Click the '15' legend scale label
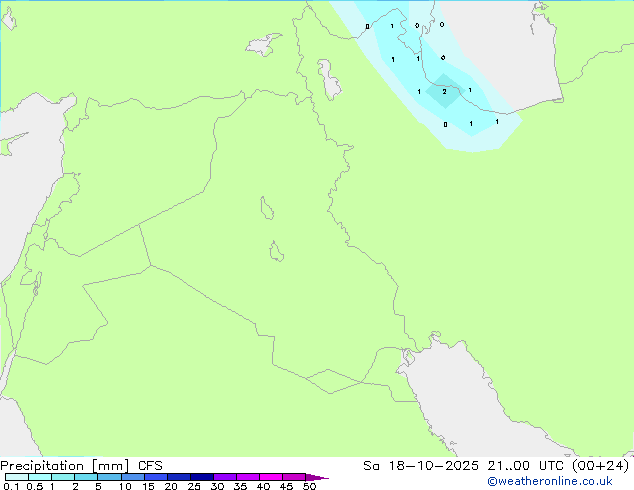This screenshot has height=490, width=634. [148, 486]
